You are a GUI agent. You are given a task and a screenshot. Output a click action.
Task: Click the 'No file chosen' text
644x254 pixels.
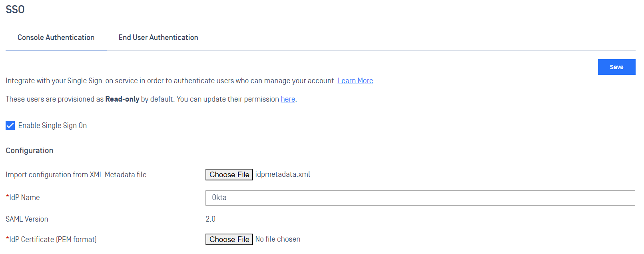(x=278, y=239)
